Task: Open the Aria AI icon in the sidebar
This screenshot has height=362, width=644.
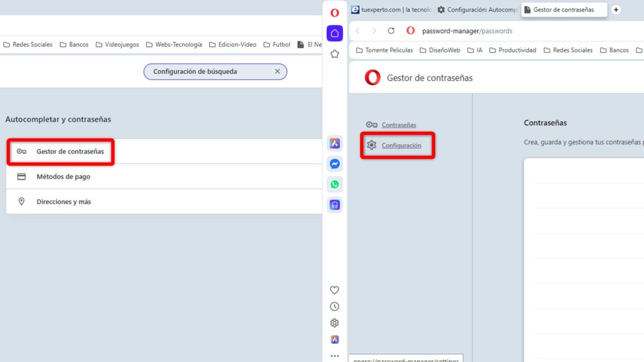Action: coord(335,144)
